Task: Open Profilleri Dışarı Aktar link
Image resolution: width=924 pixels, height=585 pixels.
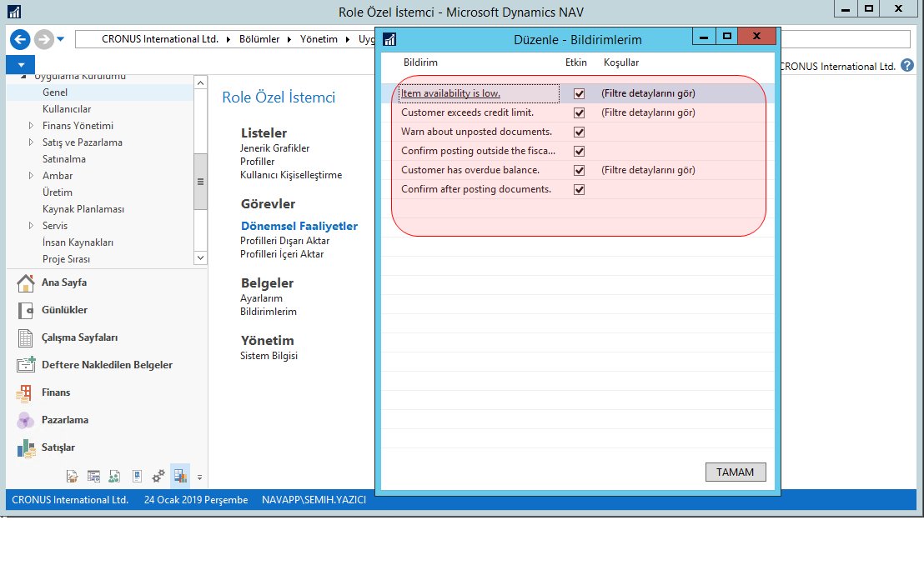Action: tap(284, 241)
